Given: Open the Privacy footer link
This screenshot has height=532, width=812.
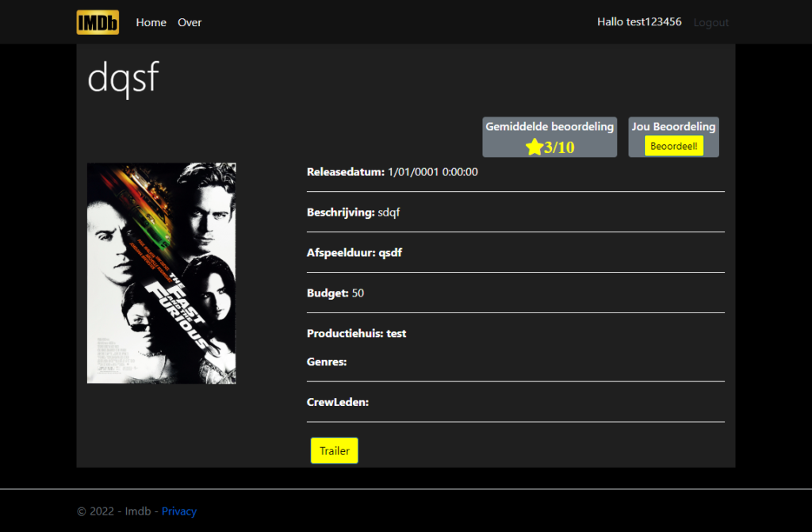Looking at the screenshot, I should [x=179, y=511].
